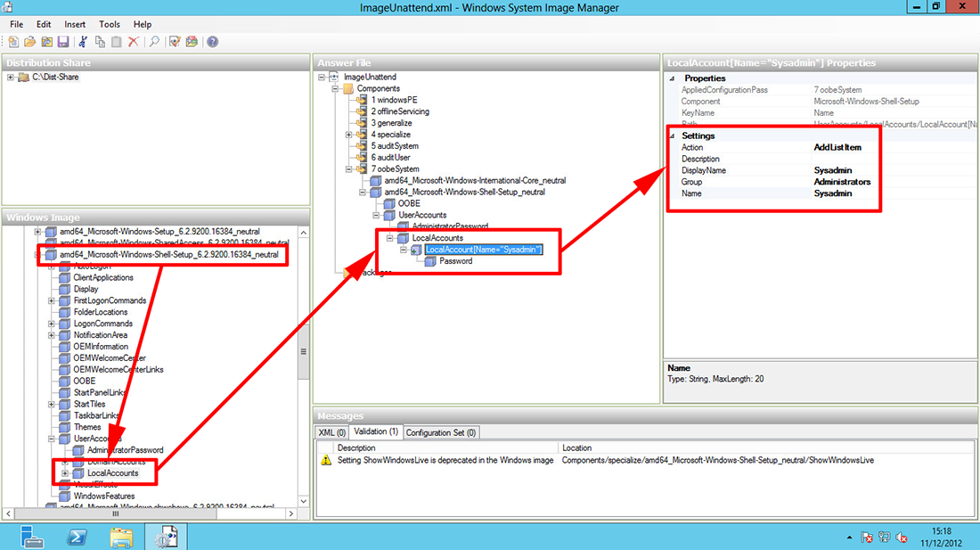Click the volume tray icon
This screenshot has height=550, width=980.
pos(902,538)
